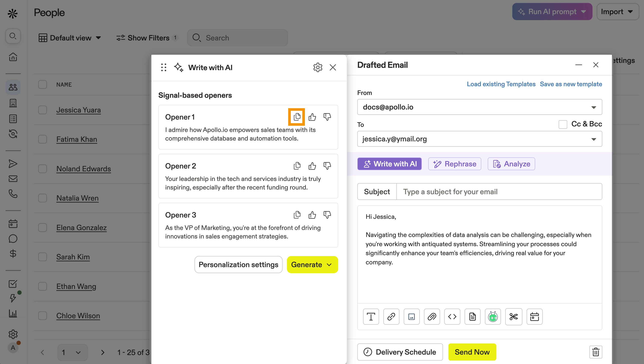Expand the From address dropdown
The image size is (644, 364).
594,107
